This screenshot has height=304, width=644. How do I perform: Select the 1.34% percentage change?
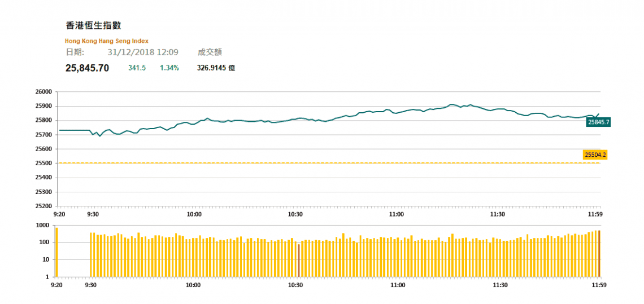(169, 68)
